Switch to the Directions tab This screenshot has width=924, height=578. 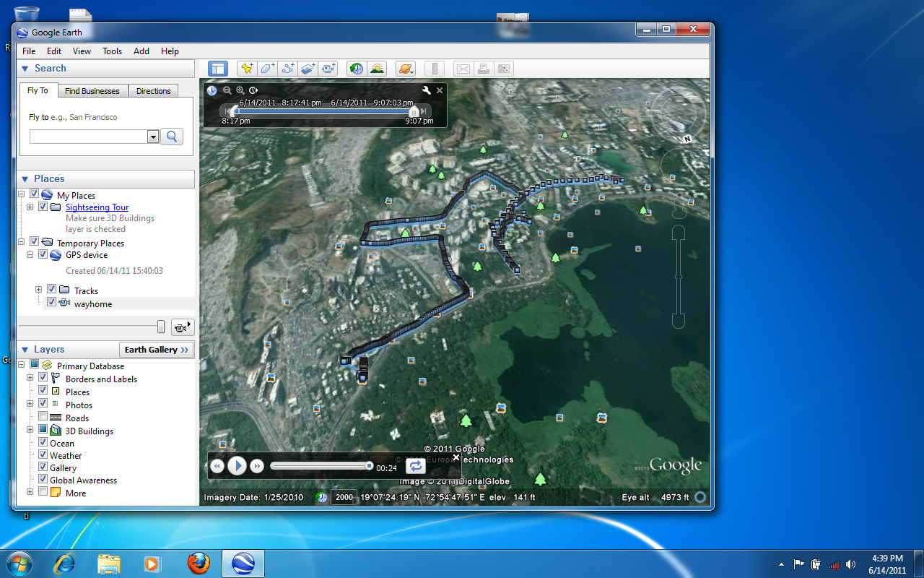tap(153, 91)
